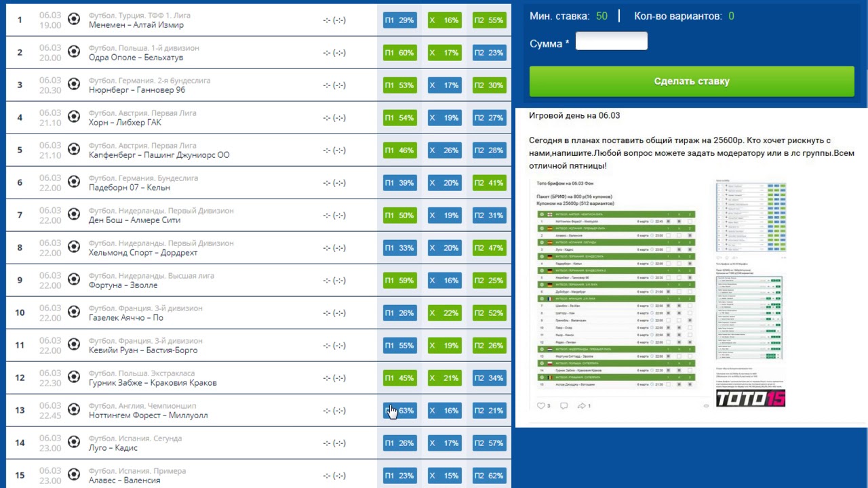Toggle X 20% draw for Падеборн 07 – Кельн

(445, 183)
